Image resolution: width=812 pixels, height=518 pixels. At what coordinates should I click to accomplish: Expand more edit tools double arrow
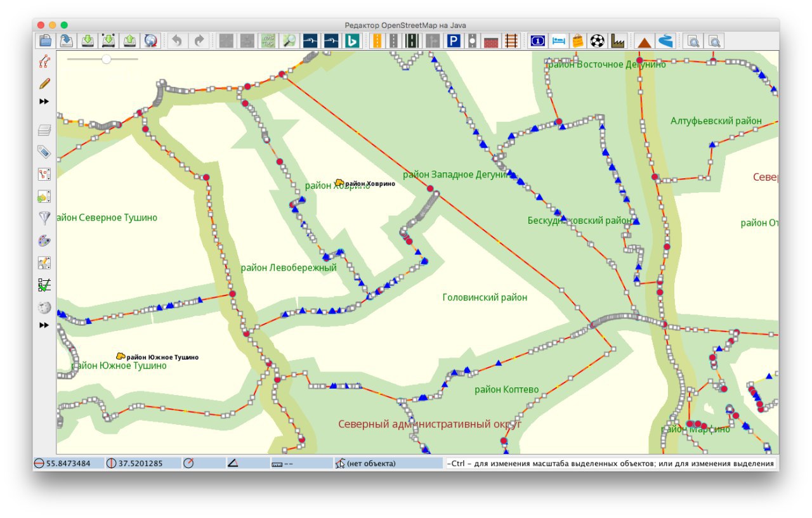point(44,101)
